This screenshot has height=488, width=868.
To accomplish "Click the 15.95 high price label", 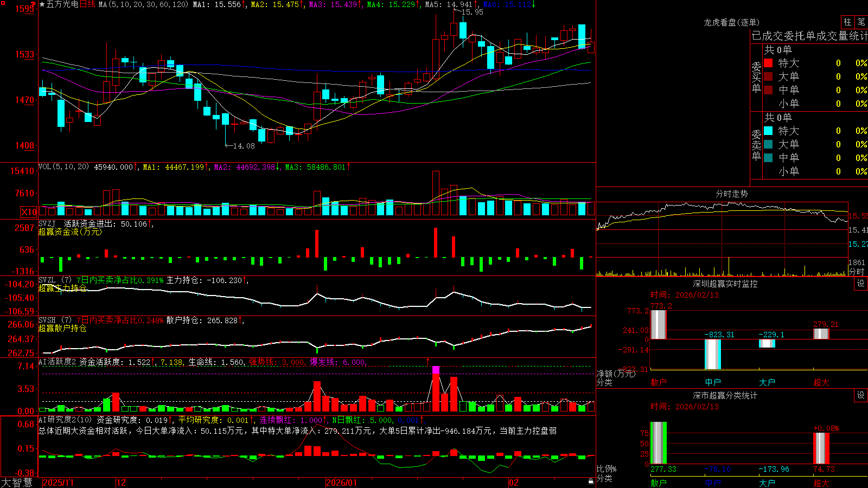I will point(472,12).
